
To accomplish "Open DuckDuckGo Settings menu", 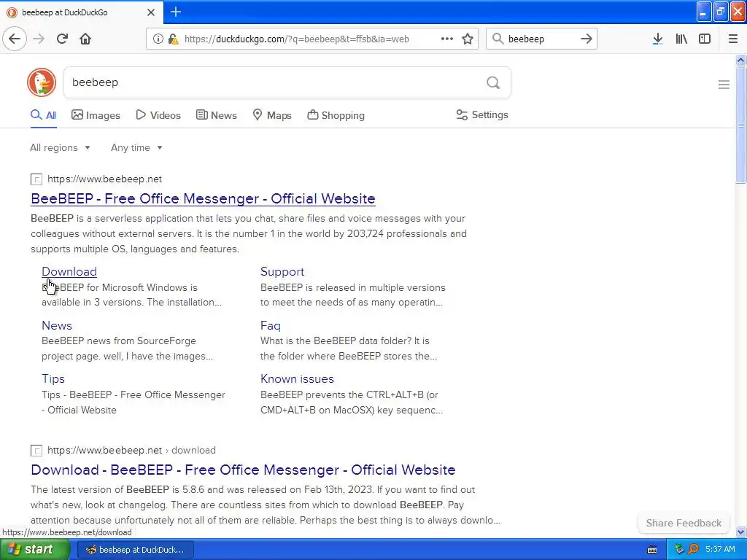I will [482, 114].
